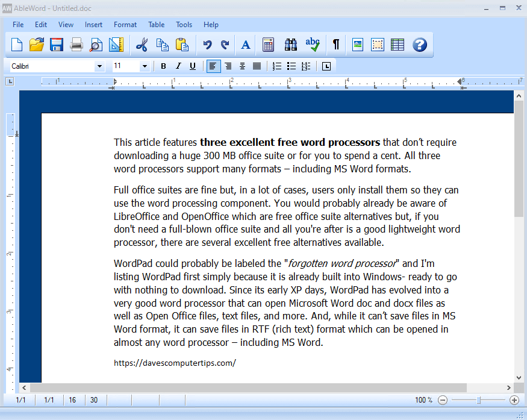Viewport: 527px width, 420px height.
Task: Click the 100 % zoom level label
Action: 423,400
